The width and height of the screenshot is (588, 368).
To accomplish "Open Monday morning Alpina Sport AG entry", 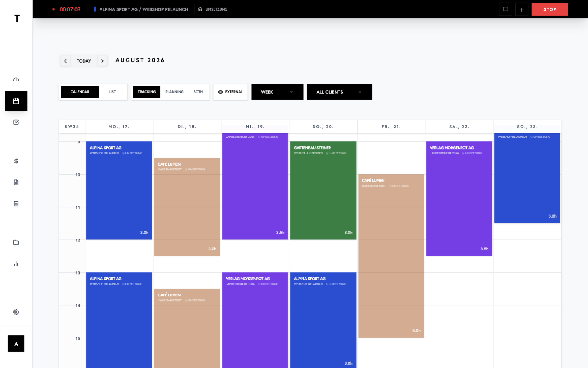I will (119, 190).
